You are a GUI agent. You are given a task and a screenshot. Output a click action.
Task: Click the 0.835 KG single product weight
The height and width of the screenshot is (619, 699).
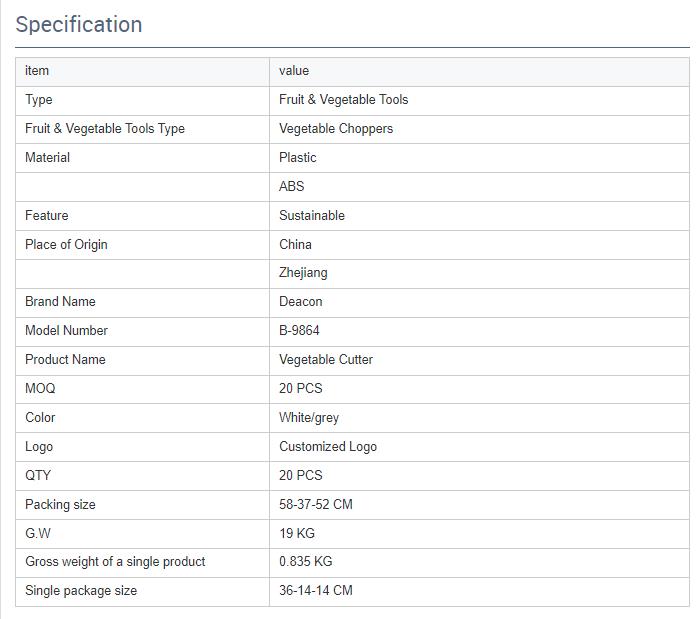pyautogui.click(x=305, y=562)
